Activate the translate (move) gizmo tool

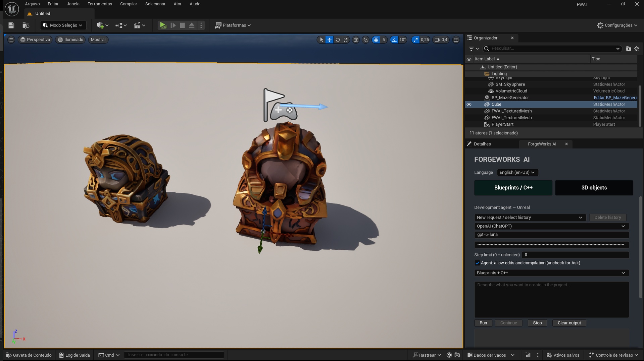coord(330,40)
